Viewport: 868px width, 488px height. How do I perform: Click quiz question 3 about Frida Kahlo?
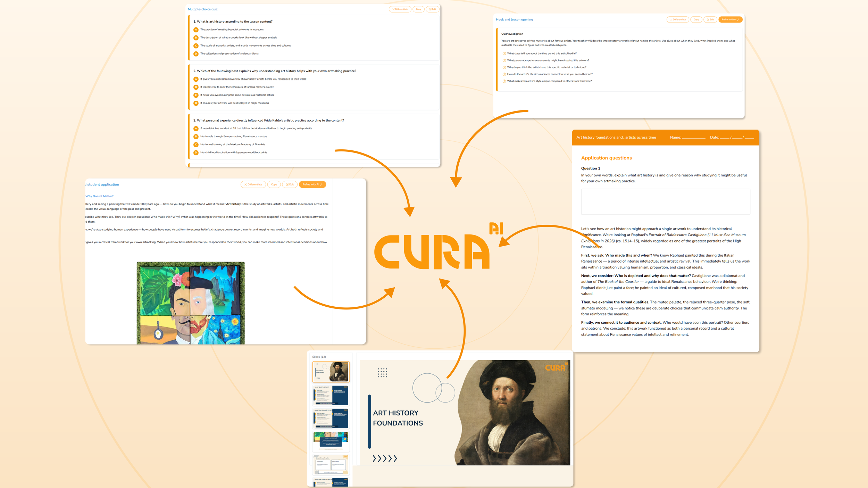[x=269, y=121]
